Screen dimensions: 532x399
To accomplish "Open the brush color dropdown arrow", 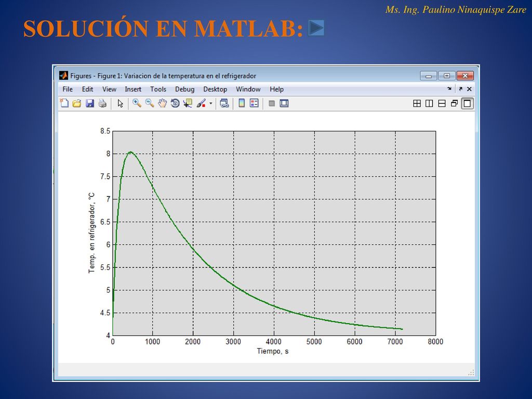I will [x=211, y=103].
